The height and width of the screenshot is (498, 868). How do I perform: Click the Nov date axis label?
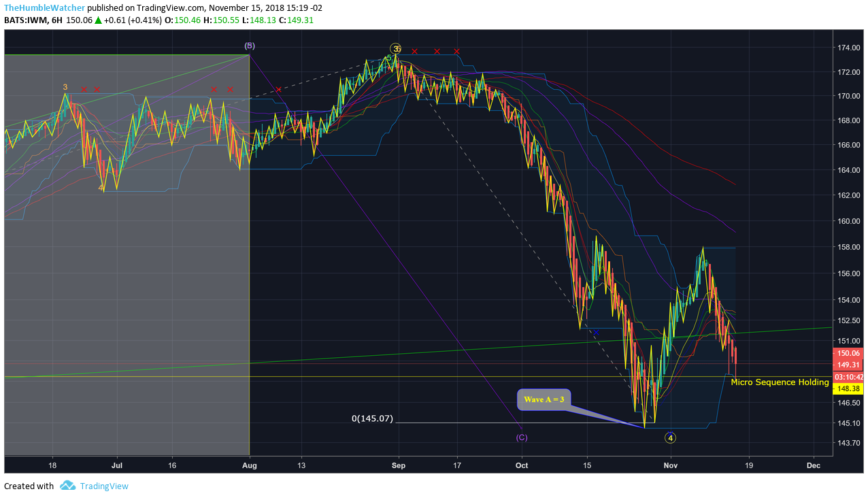coord(671,466)
